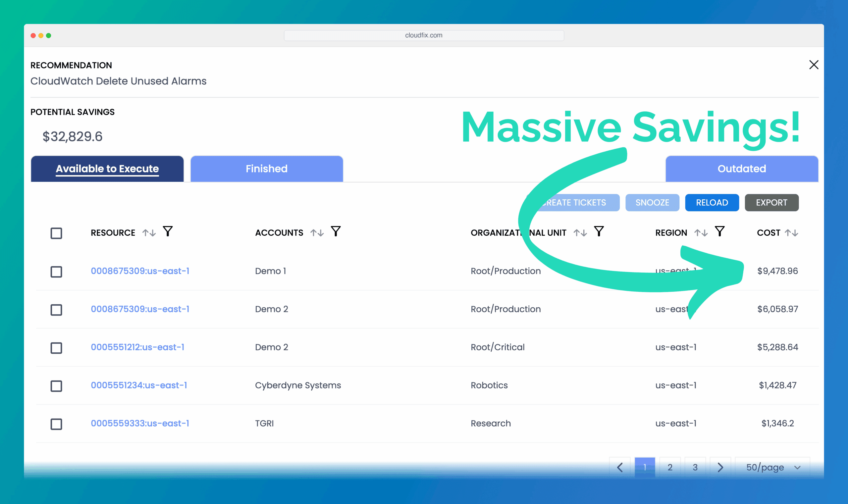Viewport: 848px width, 504px height.
Task: Close the recommendation panel with the X
Action: [x=813, y=65]
